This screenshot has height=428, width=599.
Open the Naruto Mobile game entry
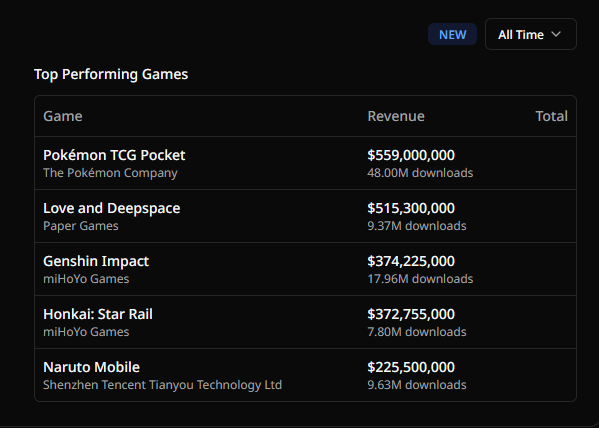[x=91, y=367]
